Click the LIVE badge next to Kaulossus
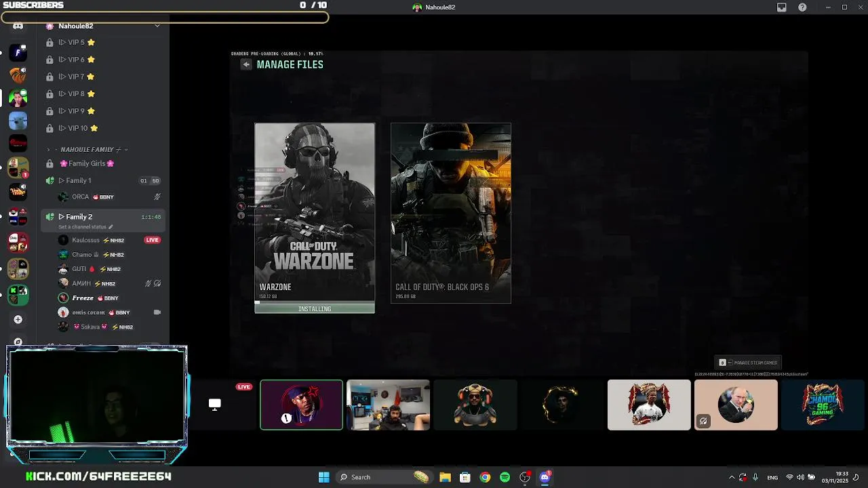Image resolution: width=868 pixels, height=488 pixels. tap(153, 240)
